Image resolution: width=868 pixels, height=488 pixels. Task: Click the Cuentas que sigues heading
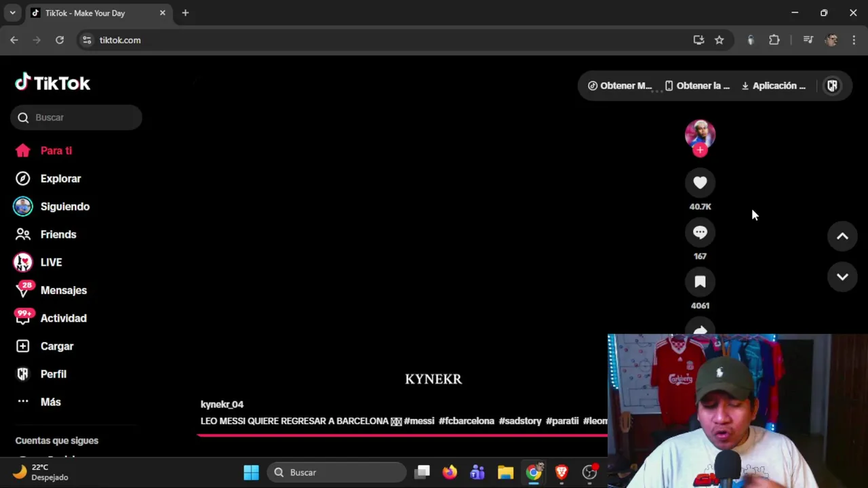(x=57, y=441)
